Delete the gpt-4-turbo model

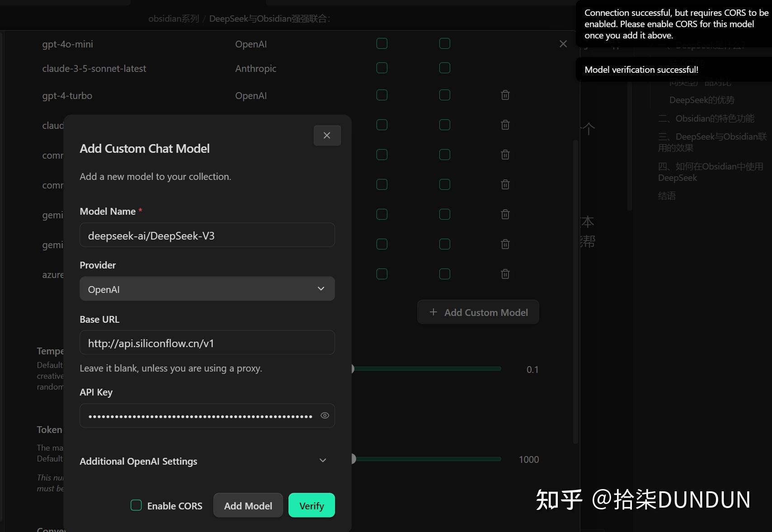click(x=505, y=95)
